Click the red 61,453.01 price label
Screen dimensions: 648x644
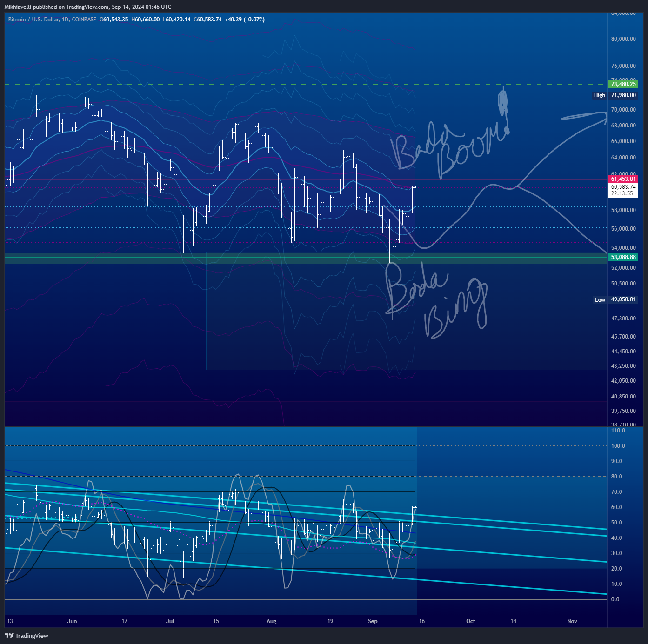[623, 179]
